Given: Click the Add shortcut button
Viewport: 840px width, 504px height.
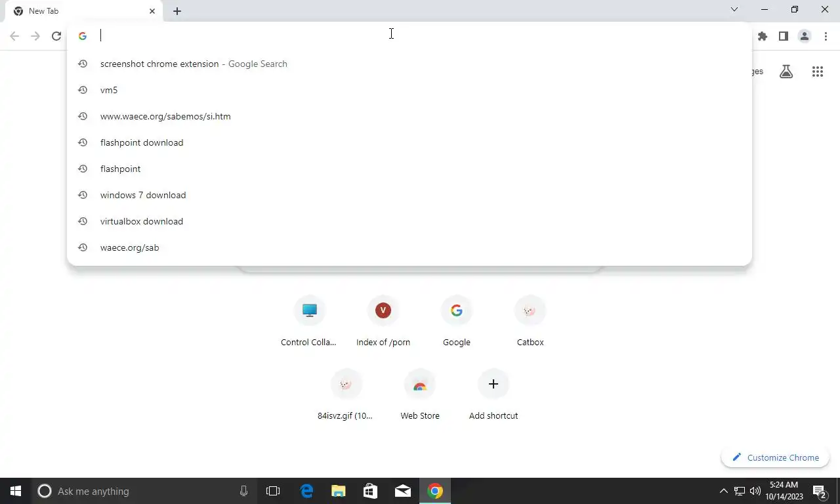Looking at the screenshot, I should pos(493,394).
